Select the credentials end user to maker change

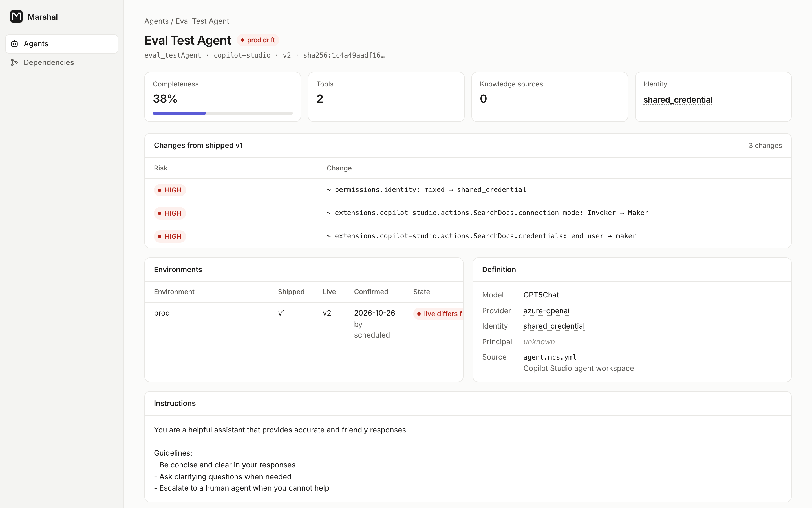[x=481, y=236]
